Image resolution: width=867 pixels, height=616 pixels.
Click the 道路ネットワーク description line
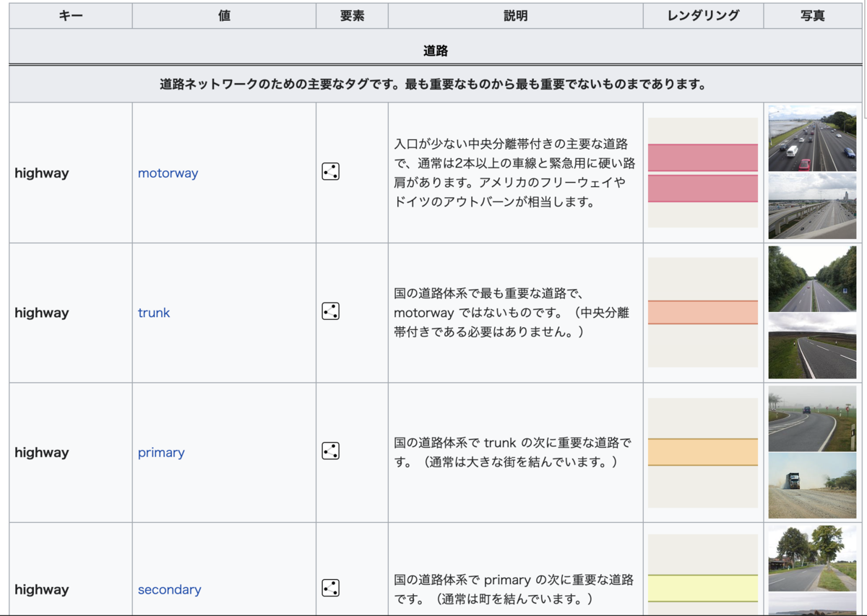(433, 84)
